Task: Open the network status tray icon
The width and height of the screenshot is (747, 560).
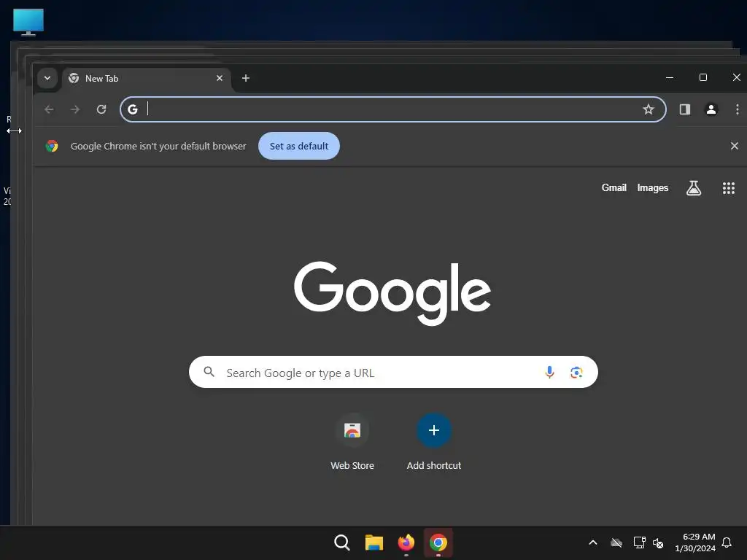Action: click(639, 542)
